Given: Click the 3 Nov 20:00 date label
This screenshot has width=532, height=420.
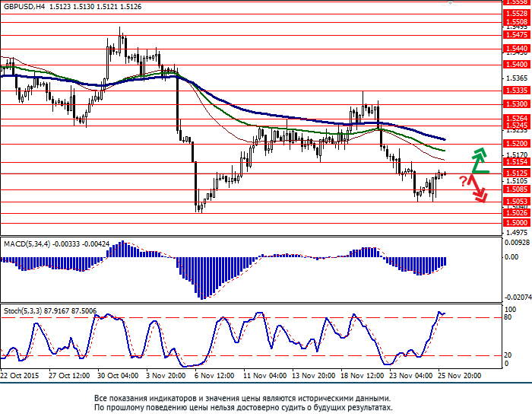Looking at the screenshot, I should click(166, 376).
